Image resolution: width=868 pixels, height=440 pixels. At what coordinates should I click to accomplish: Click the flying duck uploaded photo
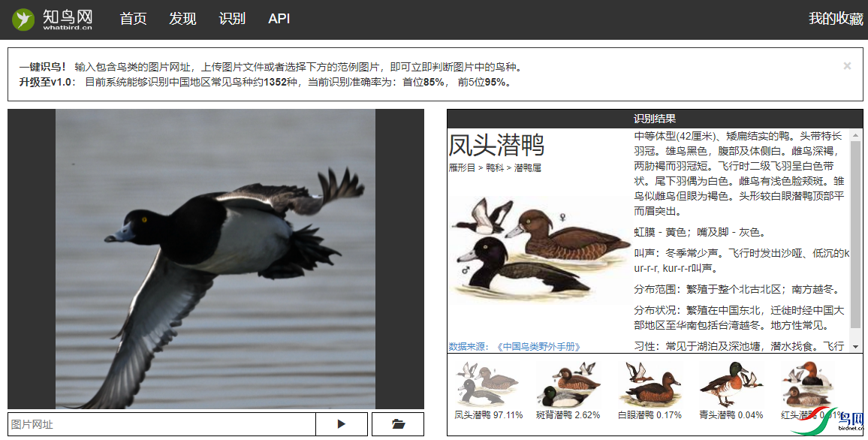click(215, 259)
